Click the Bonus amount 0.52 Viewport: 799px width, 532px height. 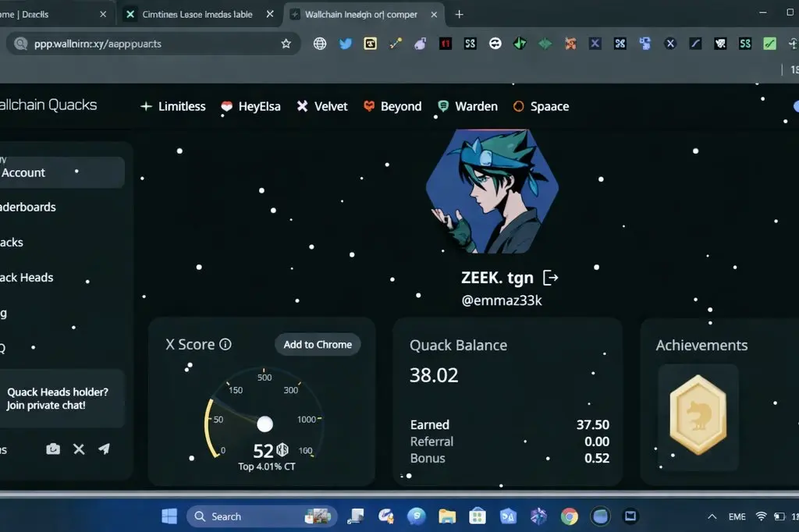597,458
